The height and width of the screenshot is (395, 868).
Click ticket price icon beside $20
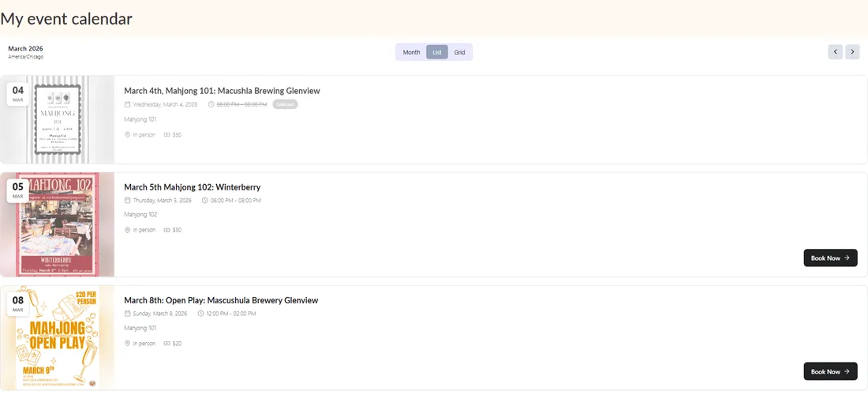167,344
